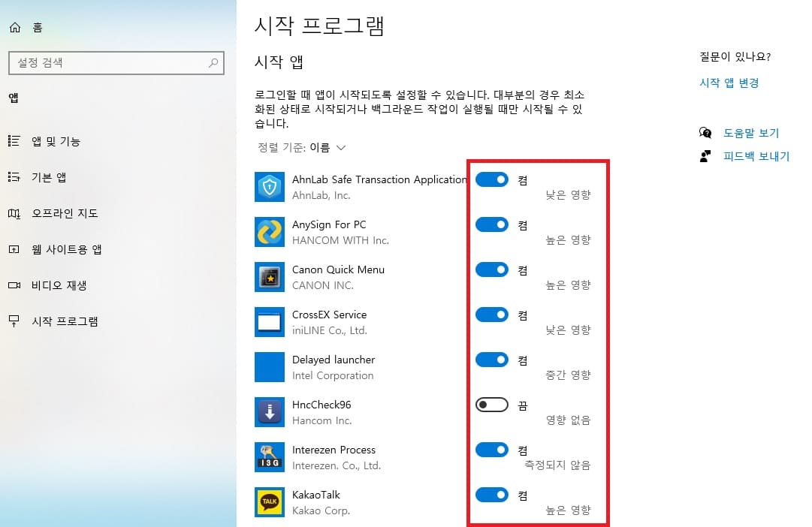Click the AnySign For PC app icon
This screenshot has height=527, width=812.
tap(269, 232)
